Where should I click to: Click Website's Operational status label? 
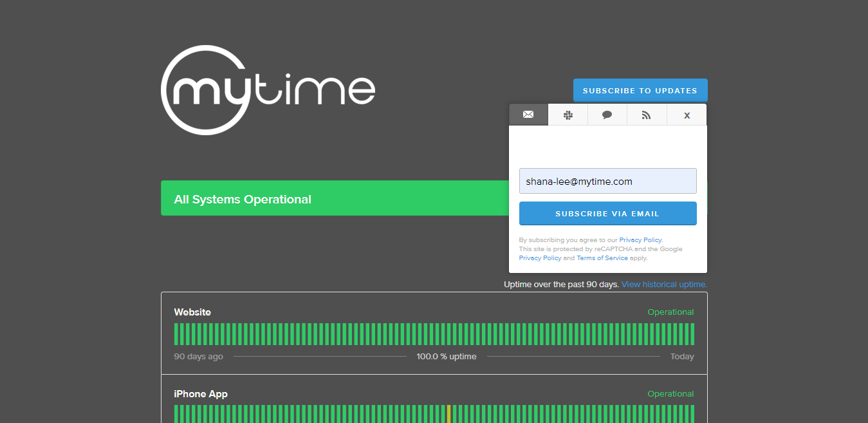pos(670,312)
